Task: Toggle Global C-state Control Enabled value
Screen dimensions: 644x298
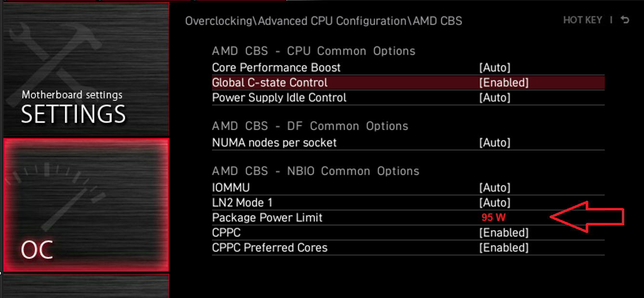Action: 503,83
